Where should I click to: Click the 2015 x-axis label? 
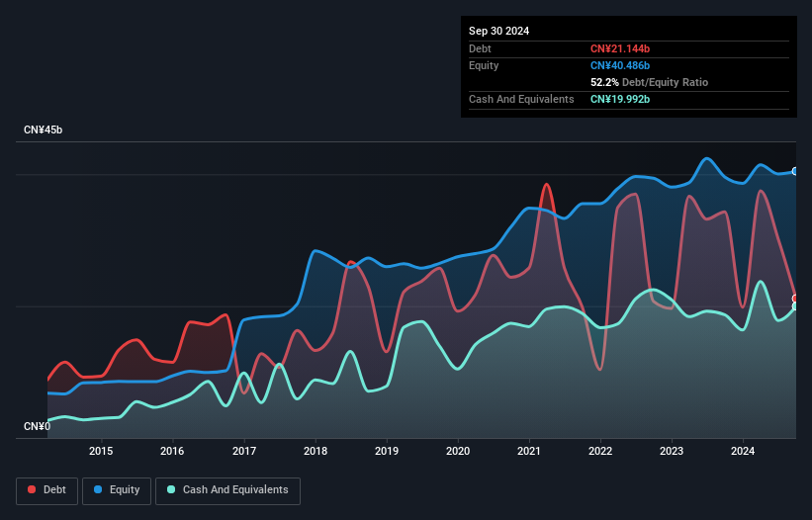tap(101, 451)
